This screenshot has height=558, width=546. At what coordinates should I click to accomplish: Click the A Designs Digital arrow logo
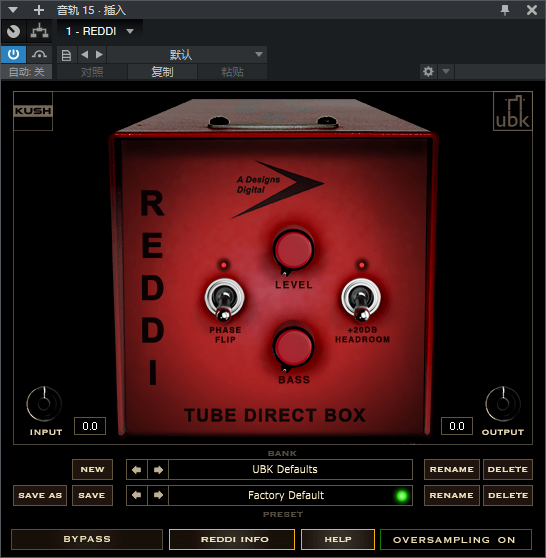tap(278, 189)
